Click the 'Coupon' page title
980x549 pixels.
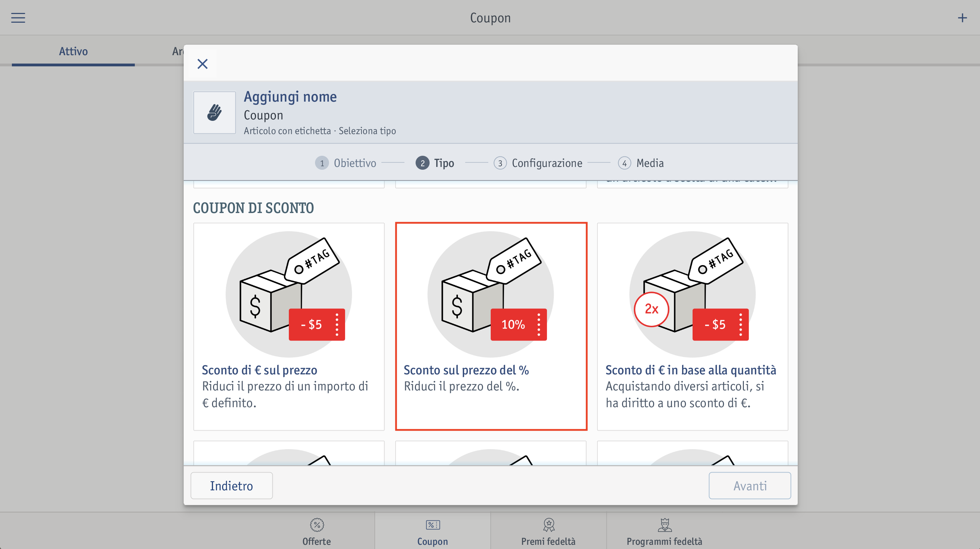tap(490, 18)
